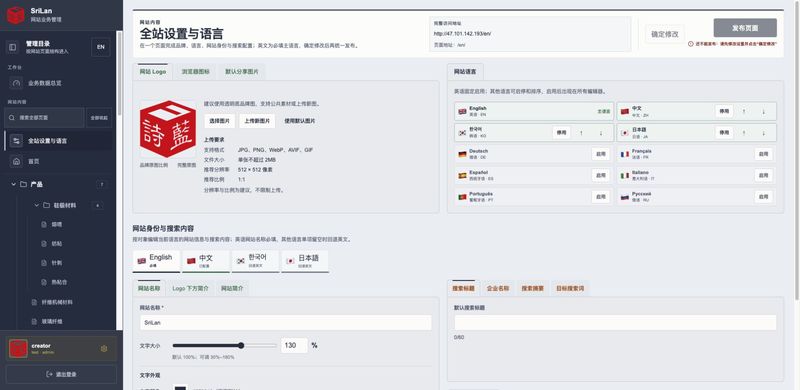This screenshot has height=390, width=800.
Task: Click the home icon in sidebar
Action: (x=16, y=161)
